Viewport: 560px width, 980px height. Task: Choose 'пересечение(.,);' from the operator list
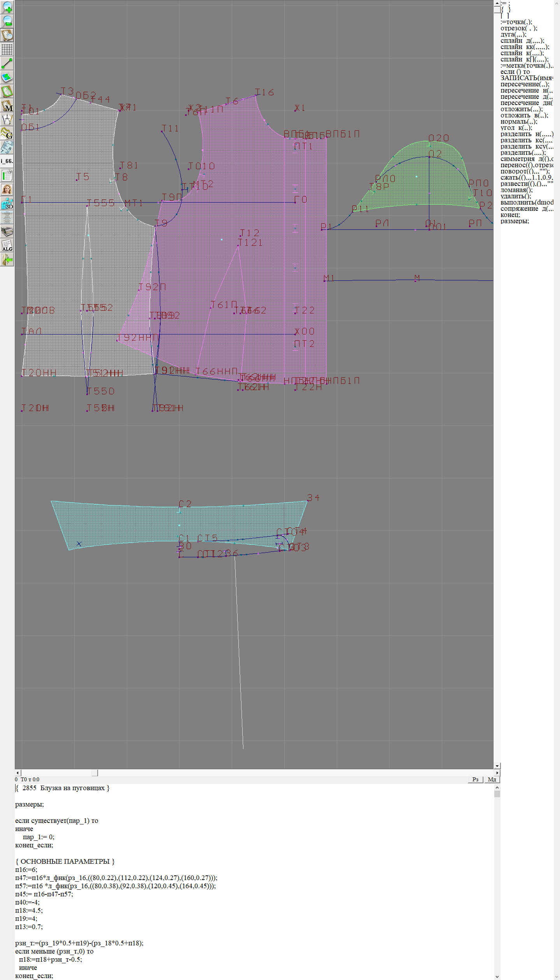coord(525,84)
